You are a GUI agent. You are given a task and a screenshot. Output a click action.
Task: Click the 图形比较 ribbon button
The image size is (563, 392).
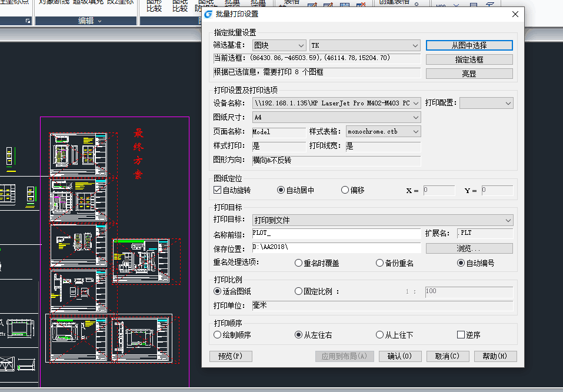pyautogui.click(x=154, y=5)
